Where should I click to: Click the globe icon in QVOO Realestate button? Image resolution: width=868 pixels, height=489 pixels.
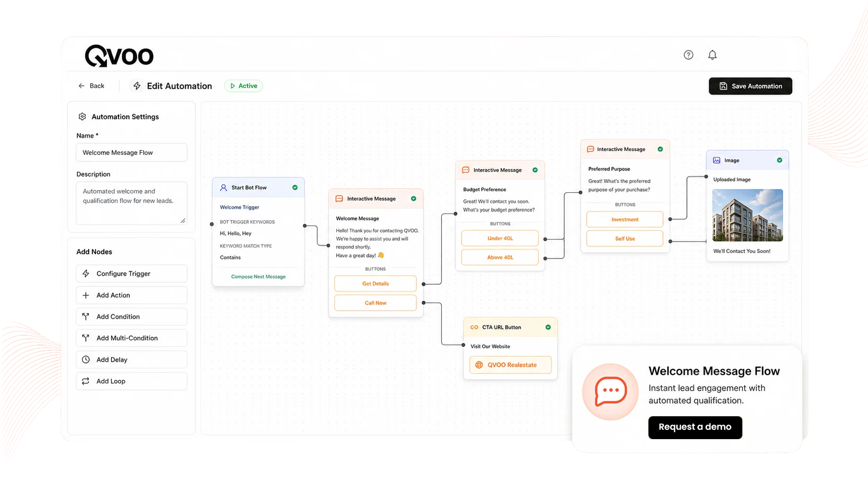[479, 365]
